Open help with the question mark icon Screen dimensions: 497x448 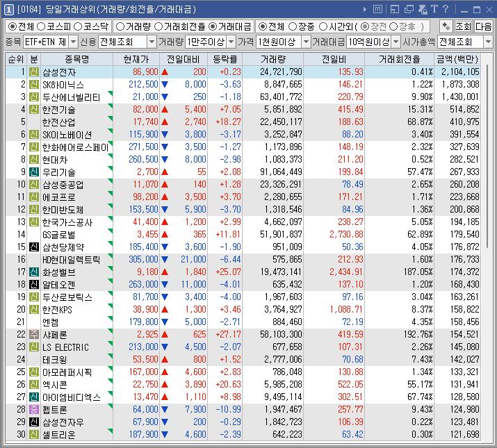446,9
